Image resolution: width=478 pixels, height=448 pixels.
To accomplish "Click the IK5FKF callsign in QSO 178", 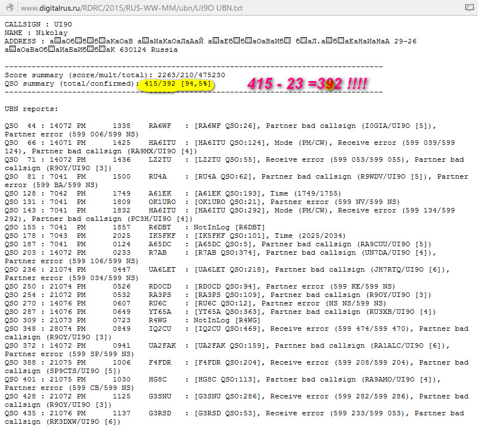I will 162,236.
